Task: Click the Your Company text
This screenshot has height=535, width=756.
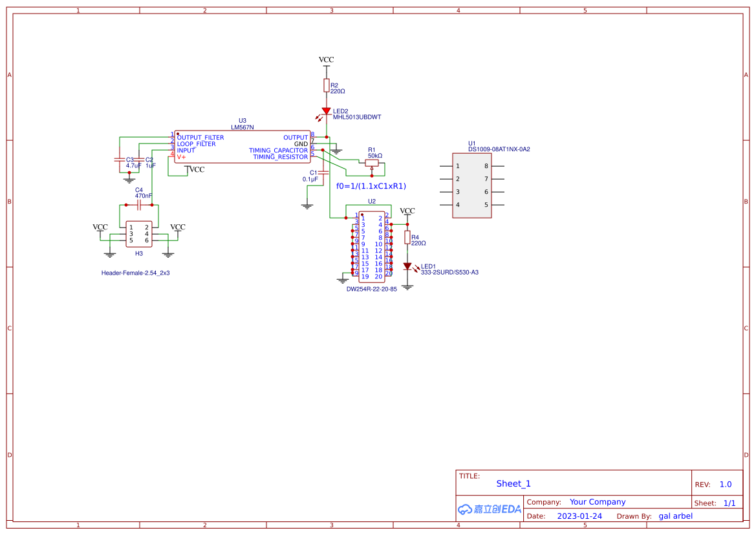Action: pyautogui.click(x=598, y=502)
